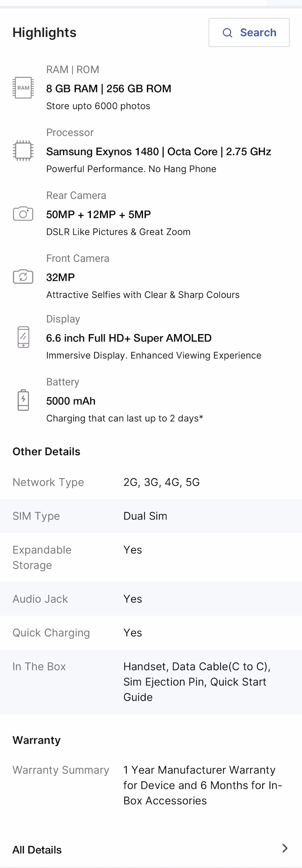Screen dimensions: 302x868
Task: Click the In The Box contents text
Action: tap(197, 682)
